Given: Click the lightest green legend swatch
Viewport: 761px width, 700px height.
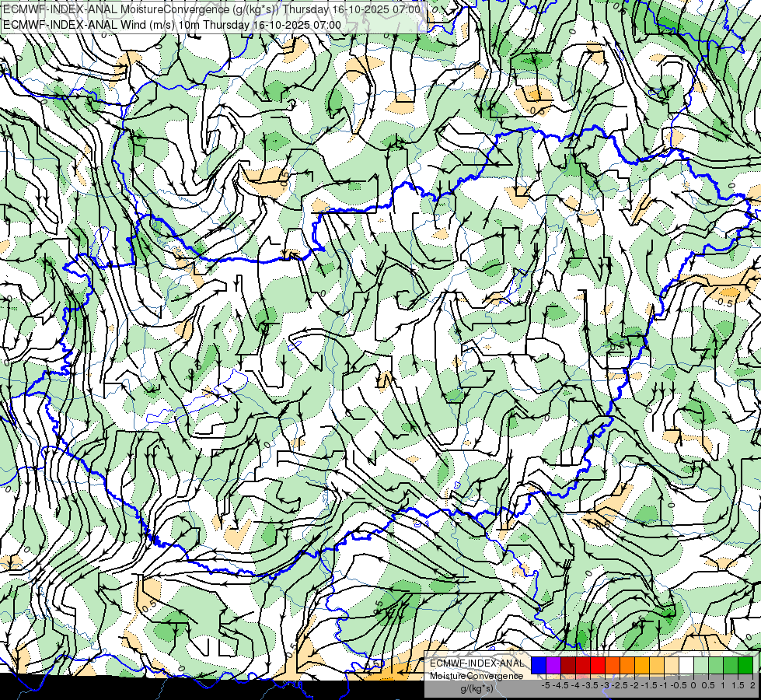Looking at the screenshot, I should tap(701, 666).
